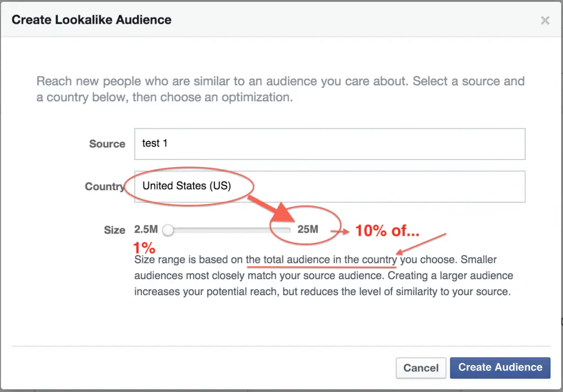Click the instruction text about choosing an optimization
563x392 pixels.
point(280,89)
